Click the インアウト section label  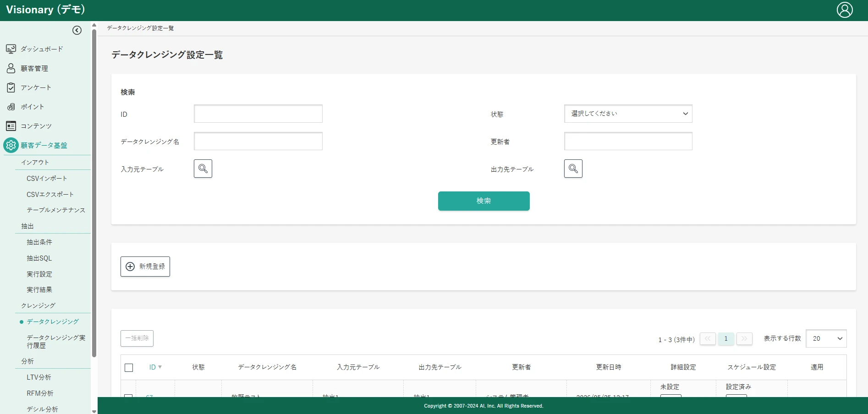click(35, 163)
